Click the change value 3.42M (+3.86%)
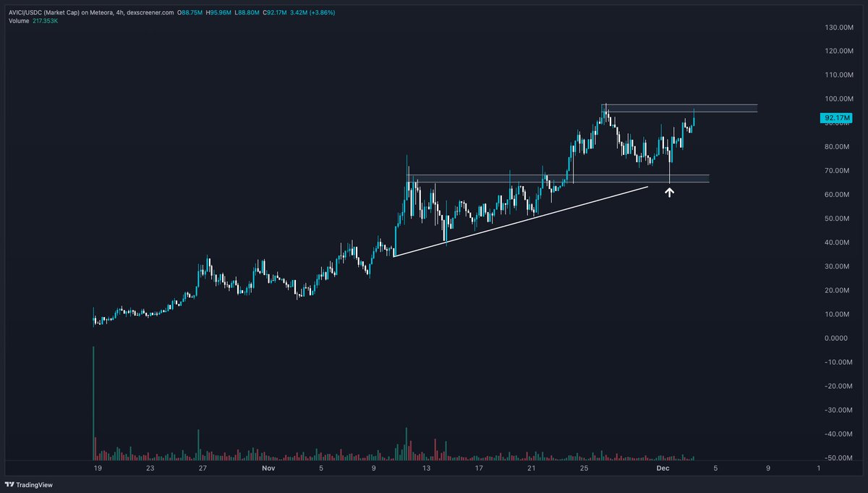 [314, 12]
